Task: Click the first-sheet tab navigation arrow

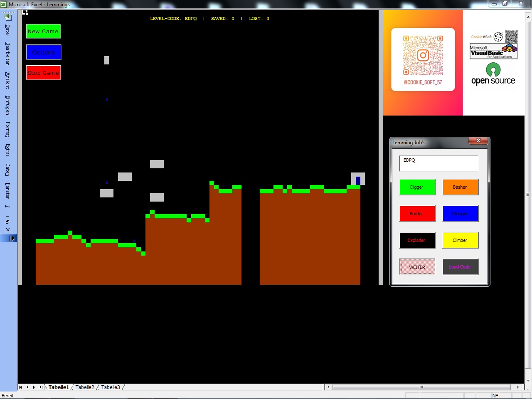Action: click(20, 387)
